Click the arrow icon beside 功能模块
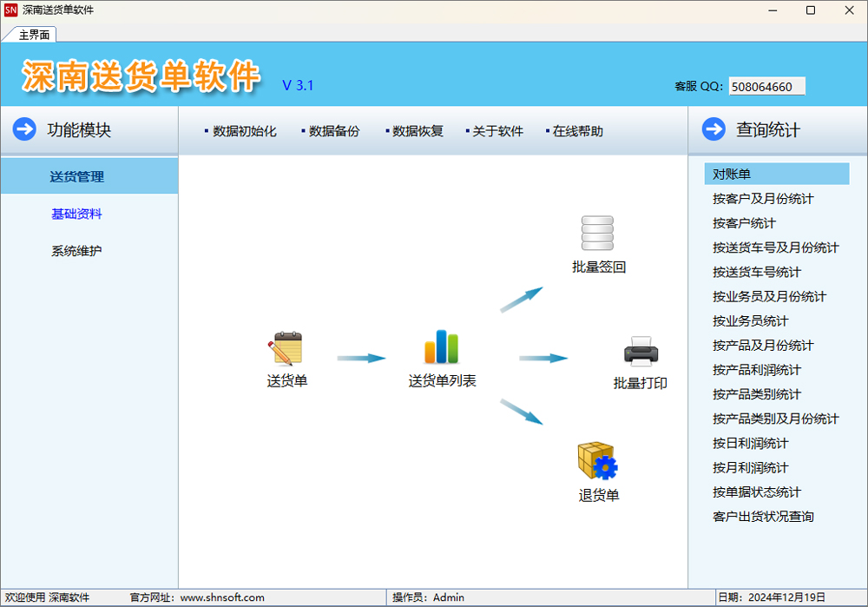 tap(24, 129)
